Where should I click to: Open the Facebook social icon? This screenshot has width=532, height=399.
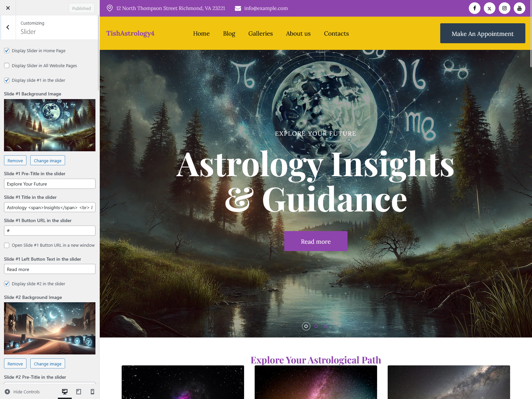coord(474,8)
